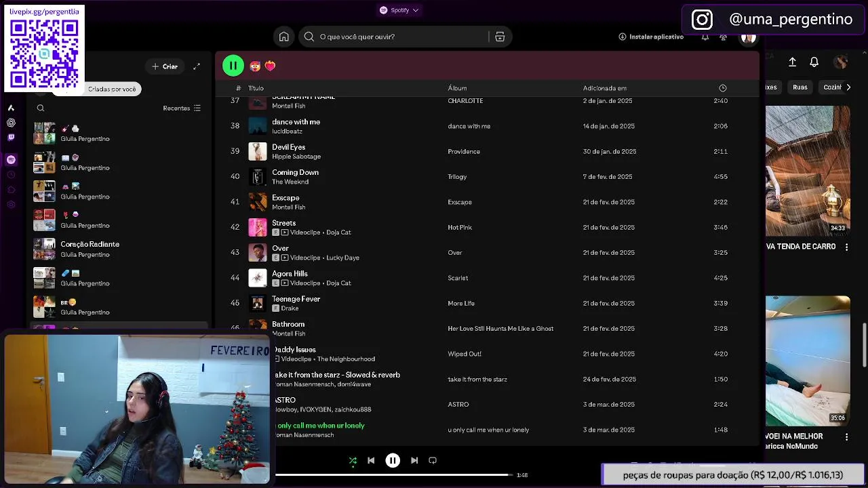Open the BR playlist in library

click(119, 307)
